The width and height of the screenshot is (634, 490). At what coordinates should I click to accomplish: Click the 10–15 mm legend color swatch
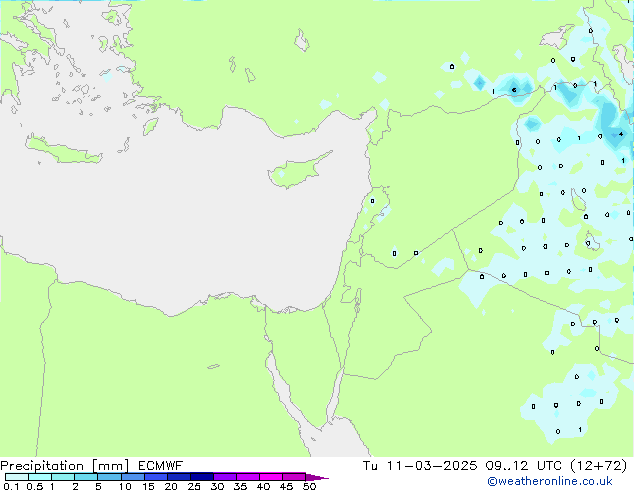point(132,477)
